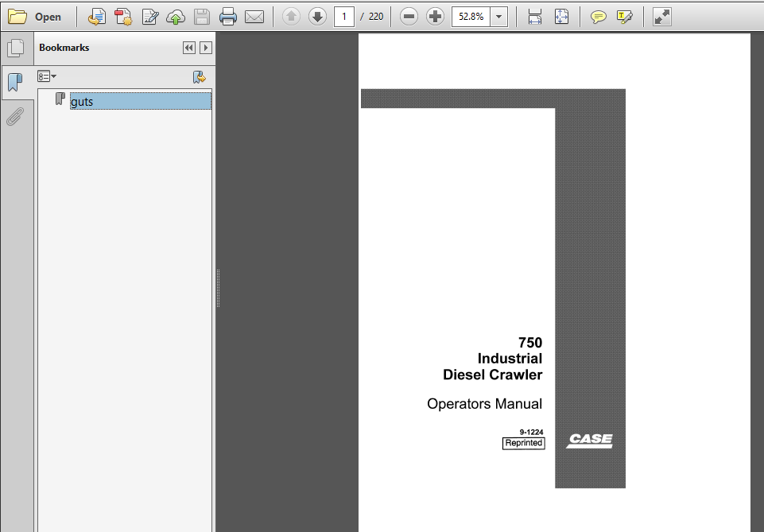
Task: Click the CASE logo on cover
Action: [590, 441]
